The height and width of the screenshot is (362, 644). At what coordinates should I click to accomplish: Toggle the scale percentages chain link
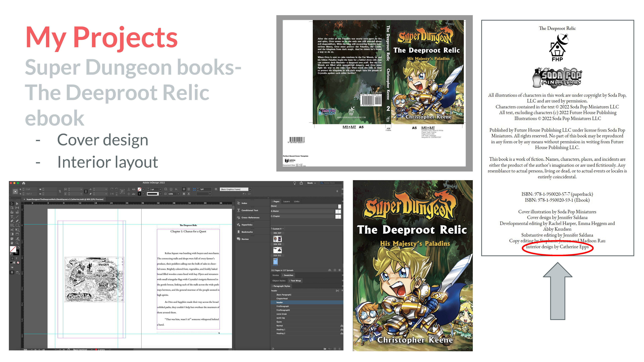[x=86, y=191]
